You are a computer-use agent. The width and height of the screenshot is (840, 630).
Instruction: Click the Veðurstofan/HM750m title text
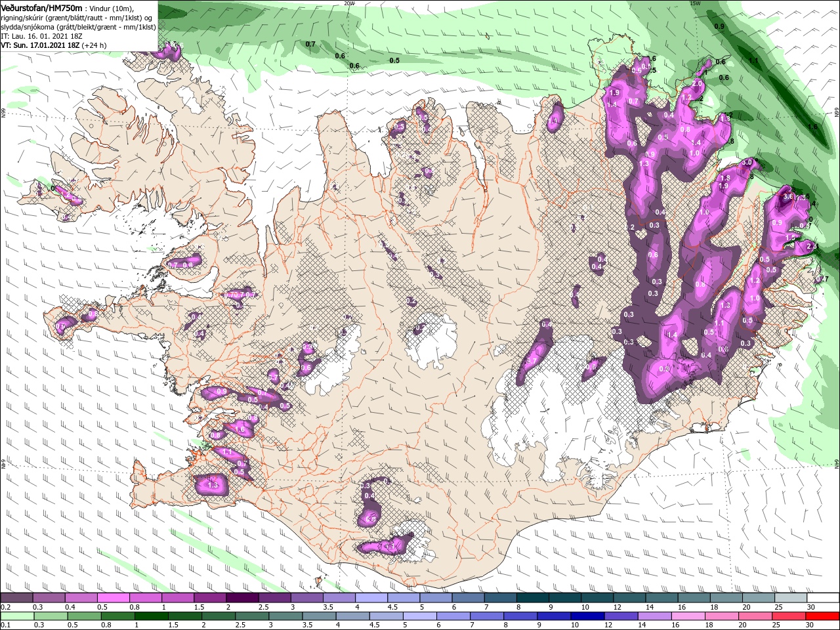tap(42, 7)
